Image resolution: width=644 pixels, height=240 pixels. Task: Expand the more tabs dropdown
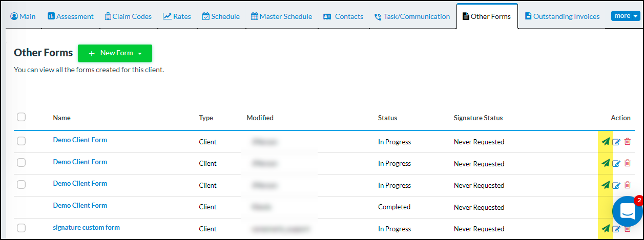[x=626, y=16]
